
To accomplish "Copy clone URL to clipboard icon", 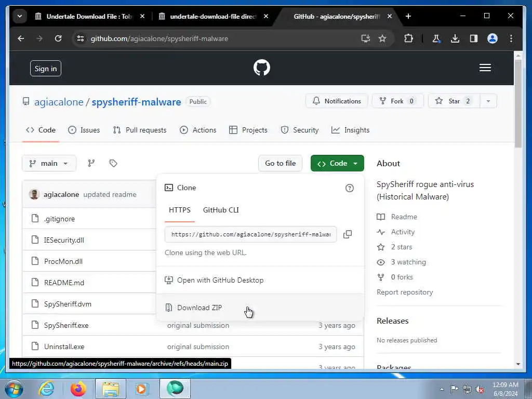I will (348, 234).
